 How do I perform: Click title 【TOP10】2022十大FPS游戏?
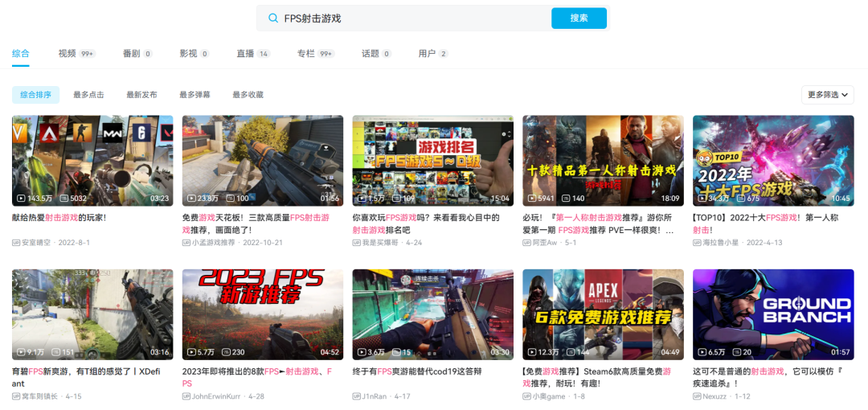pos(766,223)
